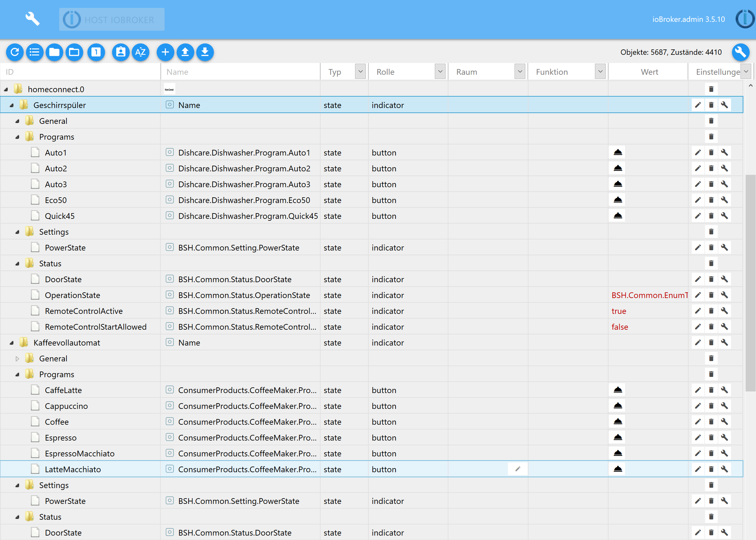This screenshot has width=756, height=540.
Task: Open custom settings wrench for PowerState under Geschirrspüler
Action: coord(724,247)
